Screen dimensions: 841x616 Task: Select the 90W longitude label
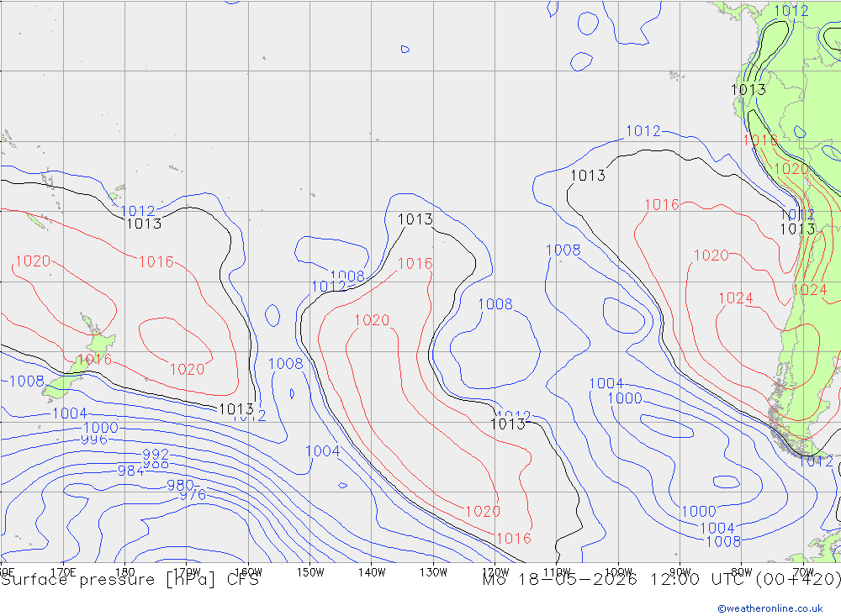tap(680, 572)
